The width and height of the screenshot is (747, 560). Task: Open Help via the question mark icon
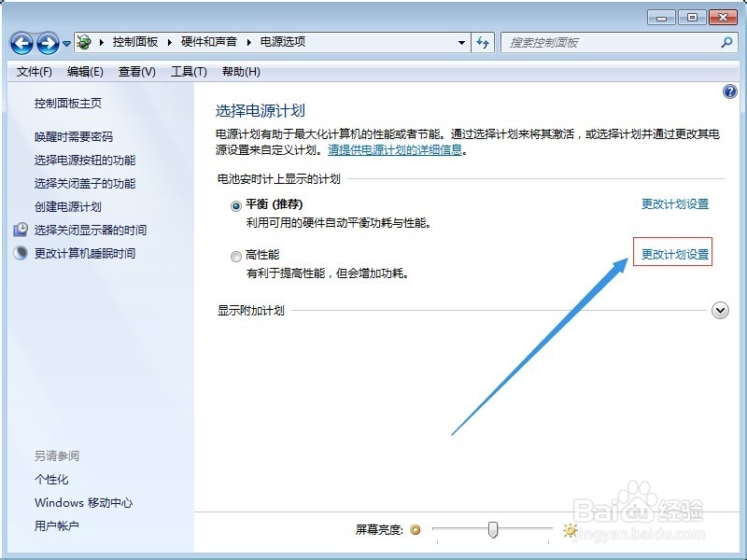click(729, 91)
